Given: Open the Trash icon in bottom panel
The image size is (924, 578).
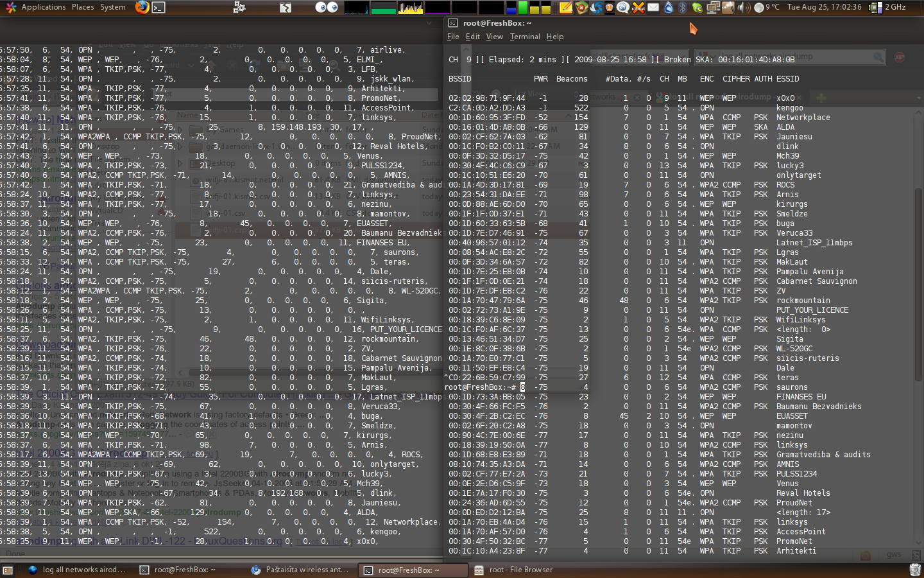Looking at the screenshot, I should click(915, 570).
